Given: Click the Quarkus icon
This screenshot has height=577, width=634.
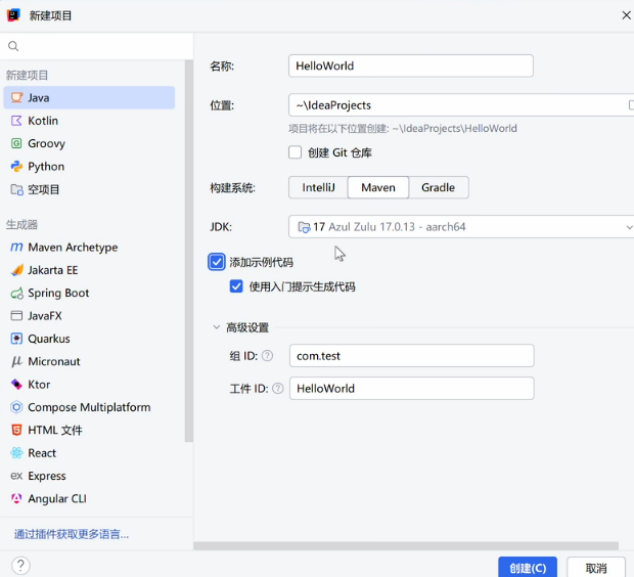Looking at the screenshot, I should click(x=17, y=338).
